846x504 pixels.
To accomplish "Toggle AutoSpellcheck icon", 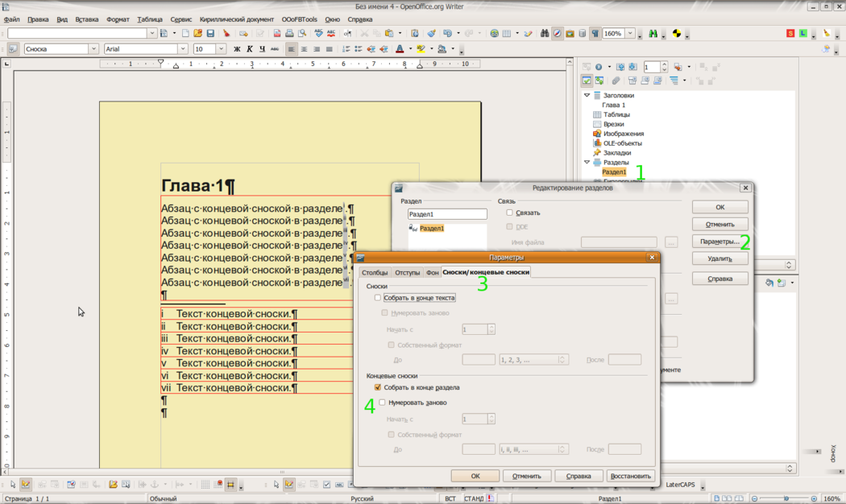I will pyautogui.click(x=330, y=34).
